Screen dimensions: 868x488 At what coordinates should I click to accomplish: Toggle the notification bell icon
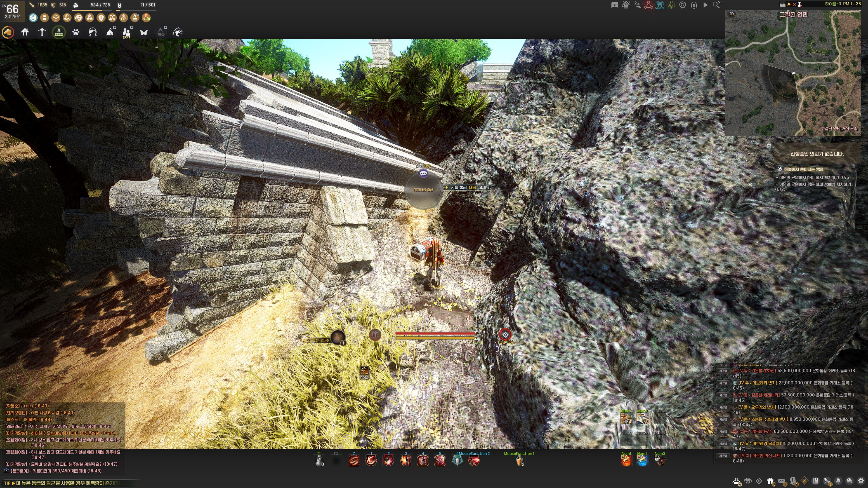[x=838, y=481]
